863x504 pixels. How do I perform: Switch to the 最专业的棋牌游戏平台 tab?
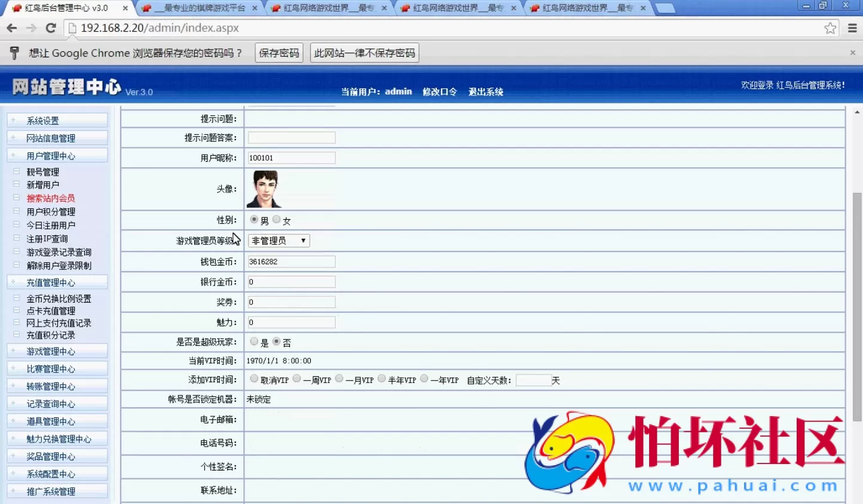(197, 8)
